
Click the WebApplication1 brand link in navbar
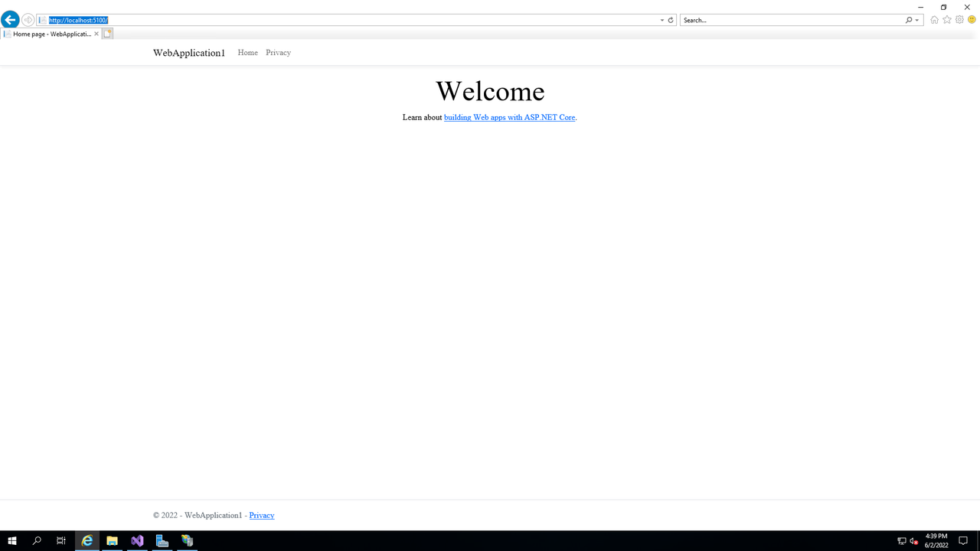[189, 53]
